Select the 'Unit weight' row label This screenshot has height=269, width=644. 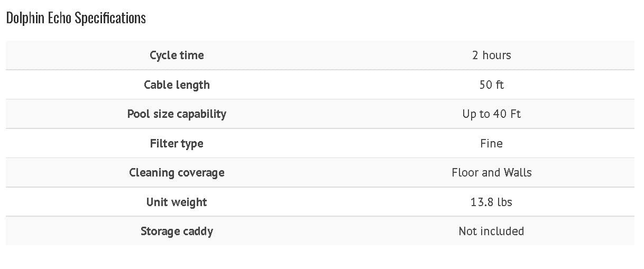pos(177,202)
